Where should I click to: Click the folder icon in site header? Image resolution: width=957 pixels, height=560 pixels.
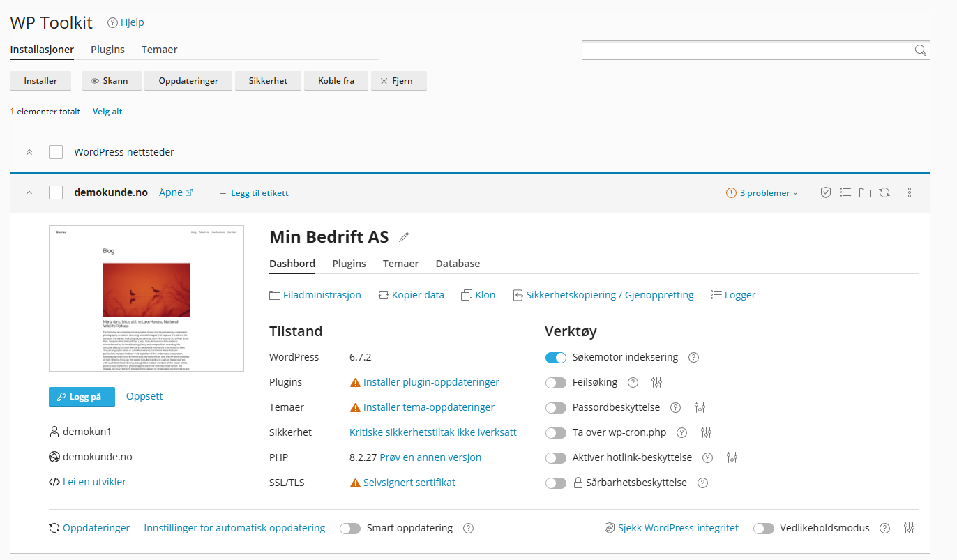click(865, 193)
